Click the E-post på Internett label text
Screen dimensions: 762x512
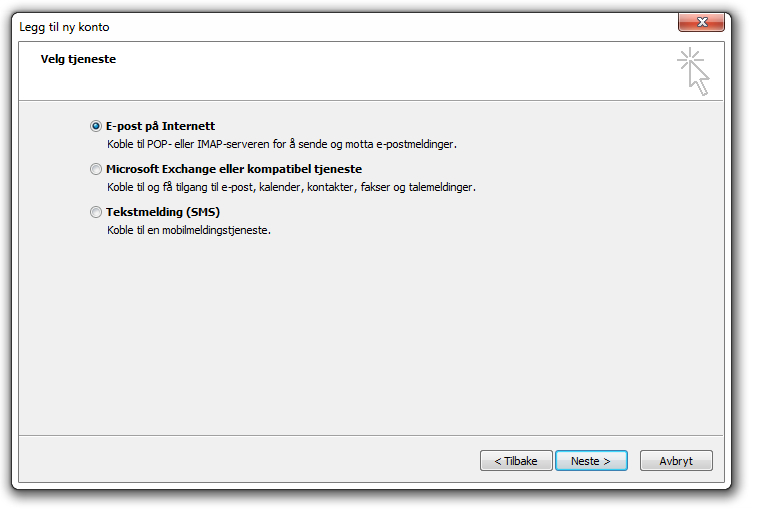(x=160, y=126)
